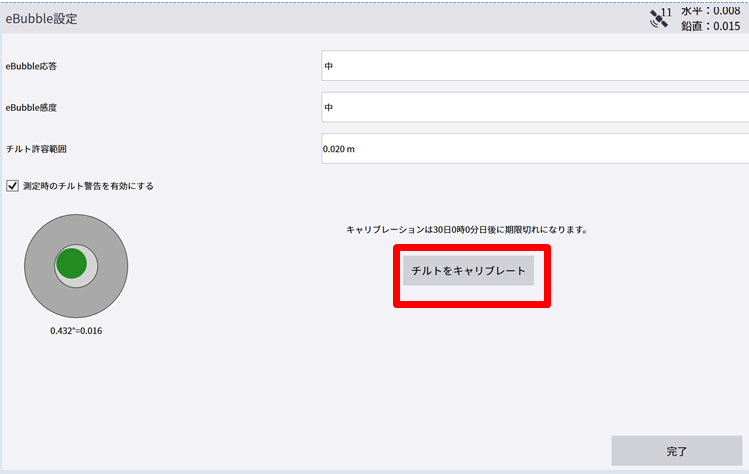Click the satellite status icon
The width and height of the screenshot is (749, 474).
658,19
